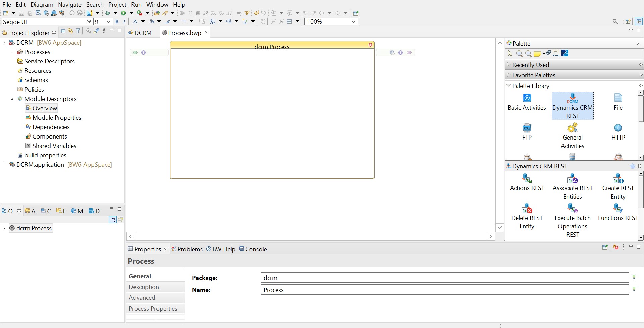Open the File menu
Screen dimensions: 644x328
pos(7,4)
